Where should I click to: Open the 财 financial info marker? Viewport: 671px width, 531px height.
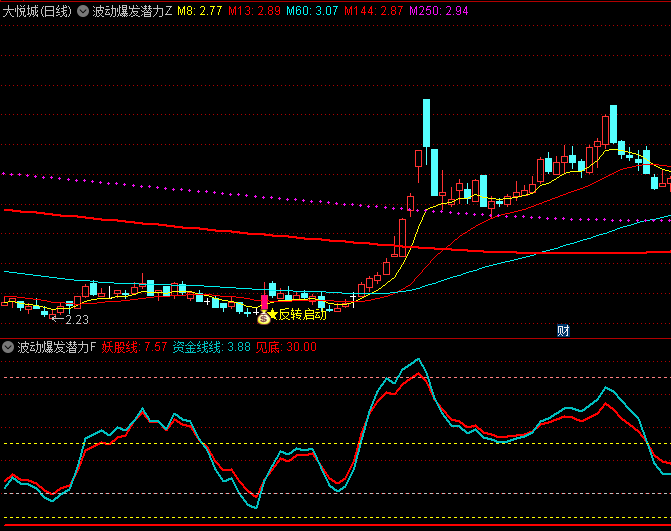pos(563,330)
